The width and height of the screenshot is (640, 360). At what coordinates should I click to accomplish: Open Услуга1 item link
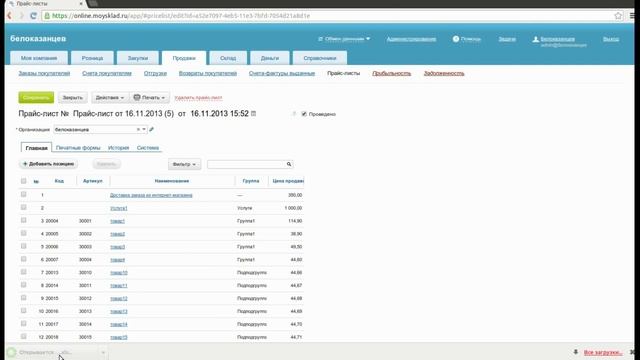tap(119, 208)
